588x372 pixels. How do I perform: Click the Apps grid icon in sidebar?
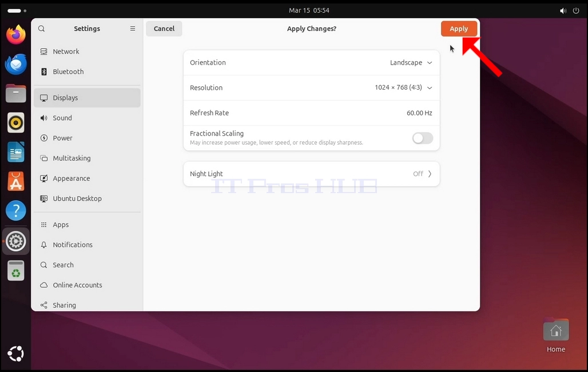[x=44, y=225]
